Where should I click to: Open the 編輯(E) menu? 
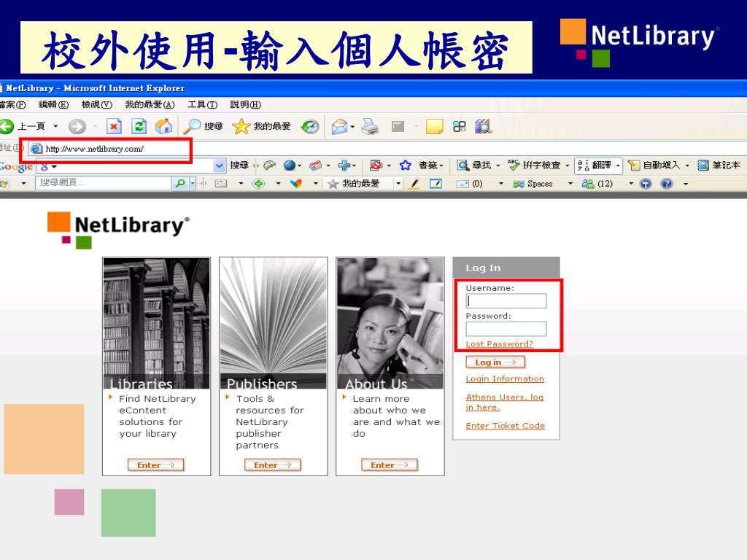[53, 105]
